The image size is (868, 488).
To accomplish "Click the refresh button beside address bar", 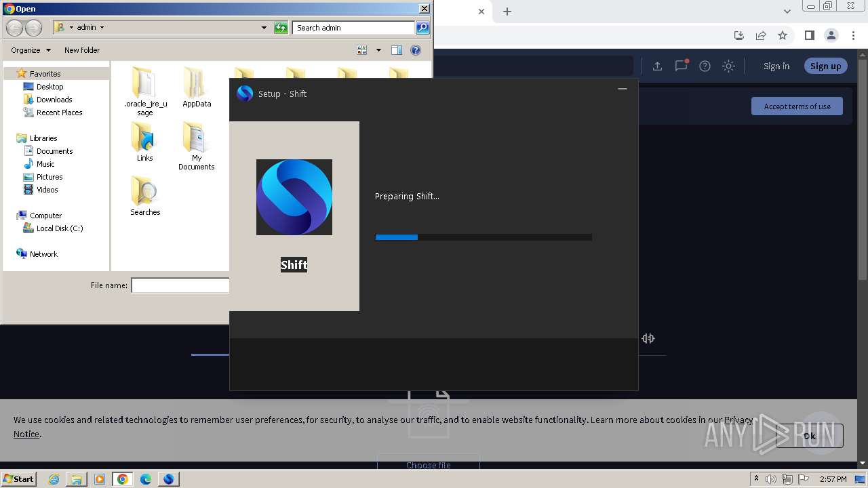I will point(281,28).
